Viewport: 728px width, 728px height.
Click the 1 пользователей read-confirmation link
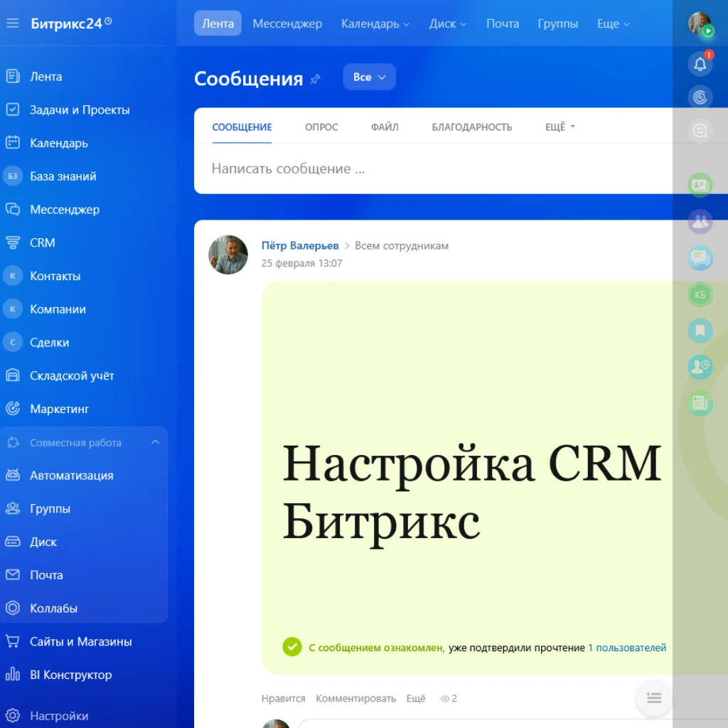click(626, 648)
